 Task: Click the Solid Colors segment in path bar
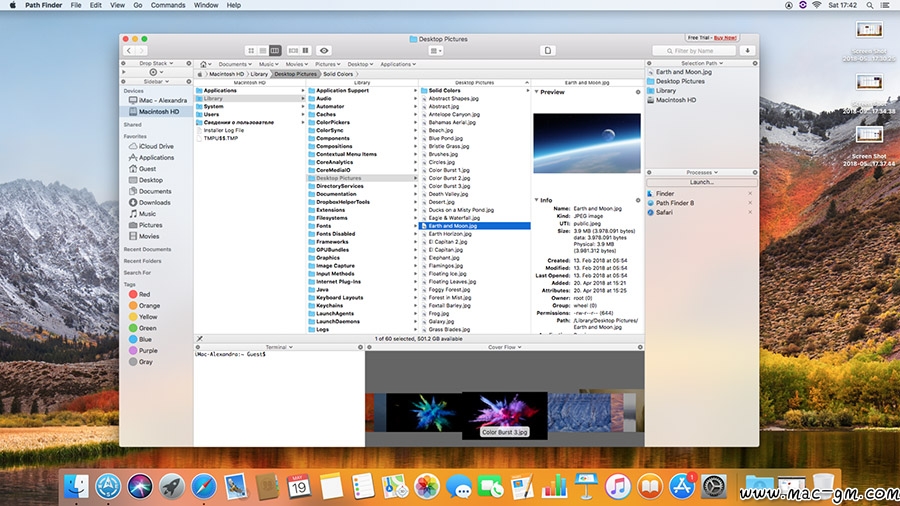[338, 74]
